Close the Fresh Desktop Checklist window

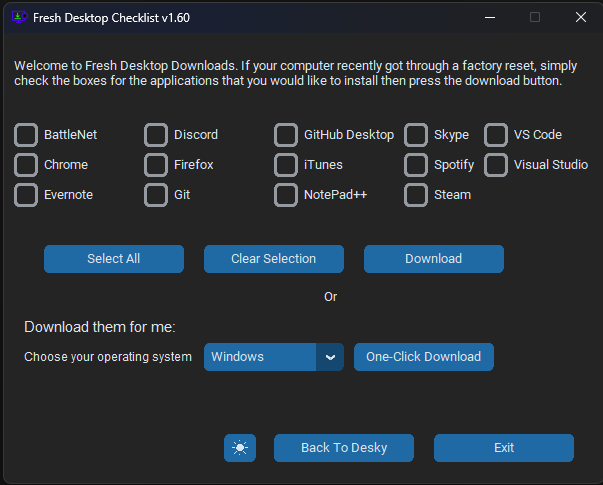pyautogui.click(x=581, y=17)
